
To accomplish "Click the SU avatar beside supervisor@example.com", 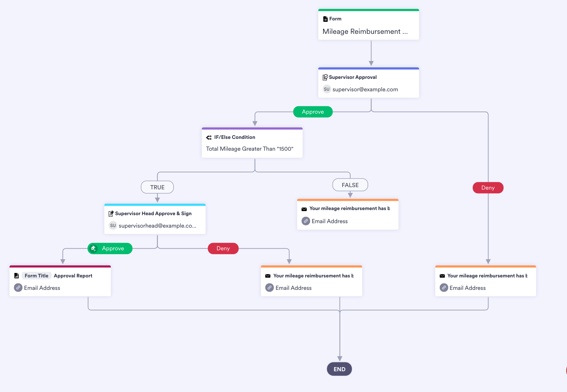I will (327, 89).
